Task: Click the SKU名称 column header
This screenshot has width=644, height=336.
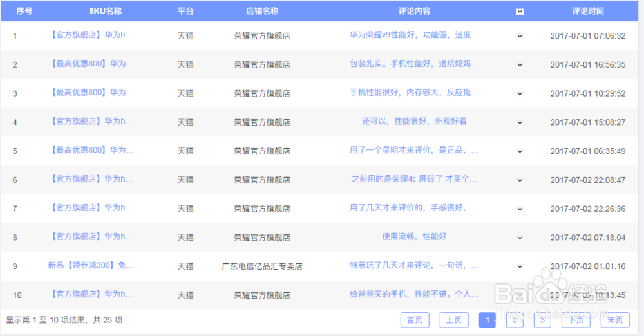Action: click(x=105, y=12)
